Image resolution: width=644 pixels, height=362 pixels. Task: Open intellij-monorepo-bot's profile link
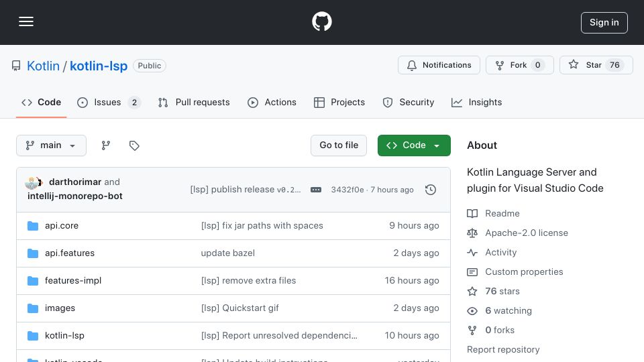pyautogui.click(x=74, y=196)
